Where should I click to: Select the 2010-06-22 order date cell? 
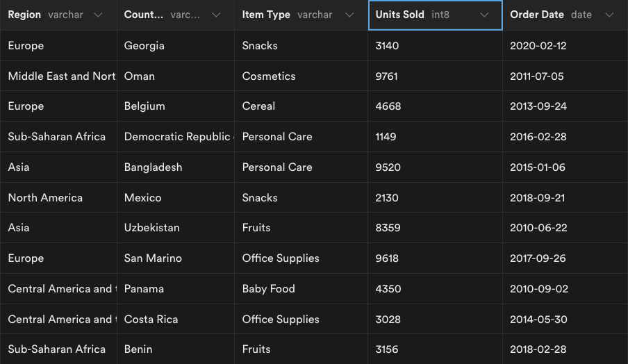pos(565,227)
